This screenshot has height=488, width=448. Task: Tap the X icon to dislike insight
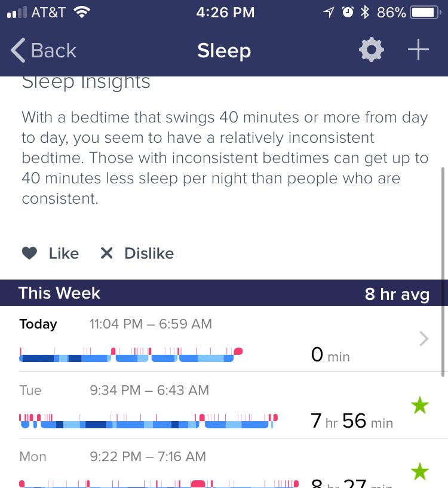pyautogui.click(x=106, y=253)
